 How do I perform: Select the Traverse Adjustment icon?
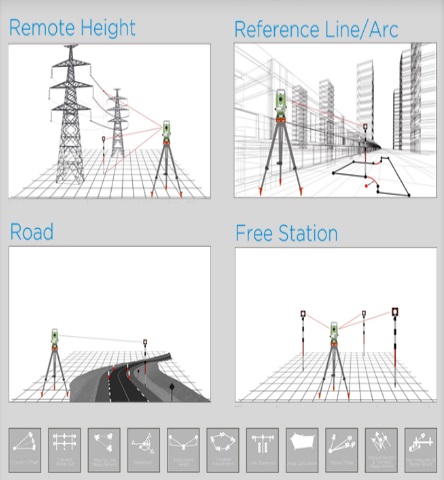[x=223, y=450]
